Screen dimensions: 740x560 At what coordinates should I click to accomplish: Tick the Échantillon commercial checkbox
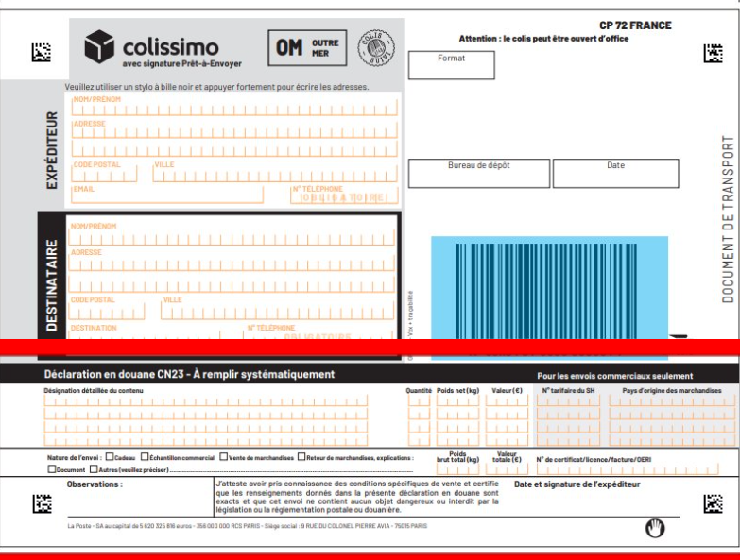tap(145, 457)
